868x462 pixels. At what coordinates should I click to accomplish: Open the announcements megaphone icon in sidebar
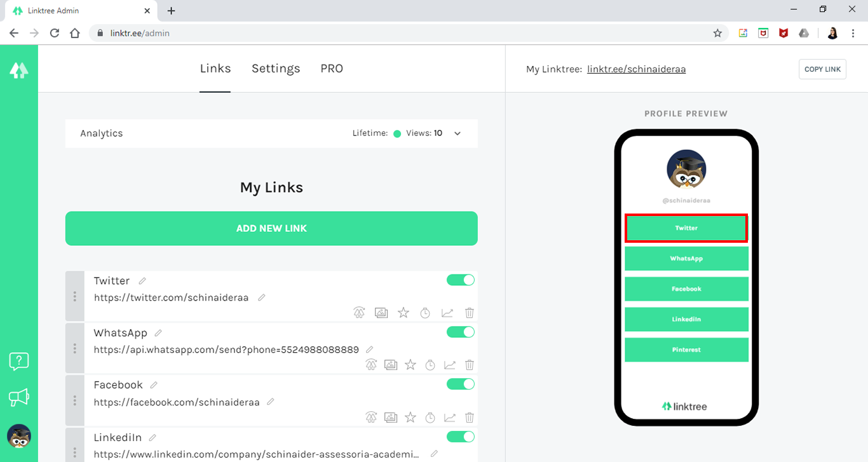pyautogui.click(x=19, y=398)
